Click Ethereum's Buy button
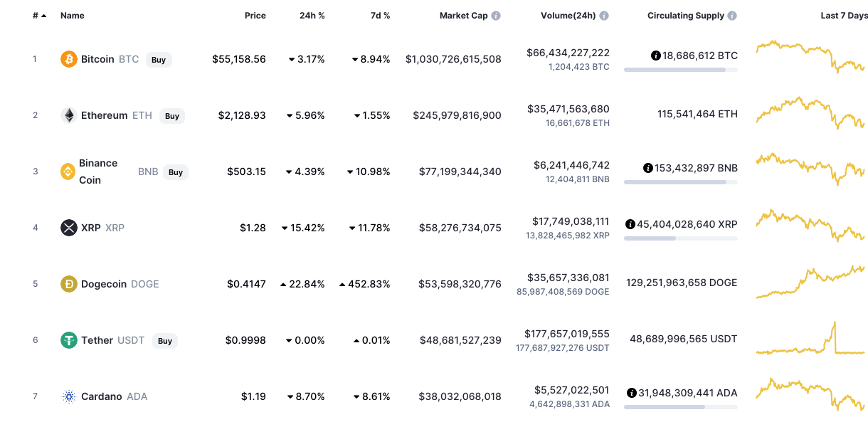The width and height of the screenshot is (868, 427). [x=172, y=115]
